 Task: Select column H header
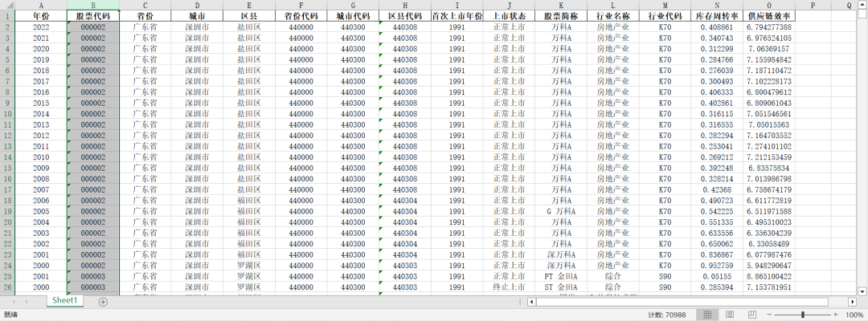click(x=405, y=5)
